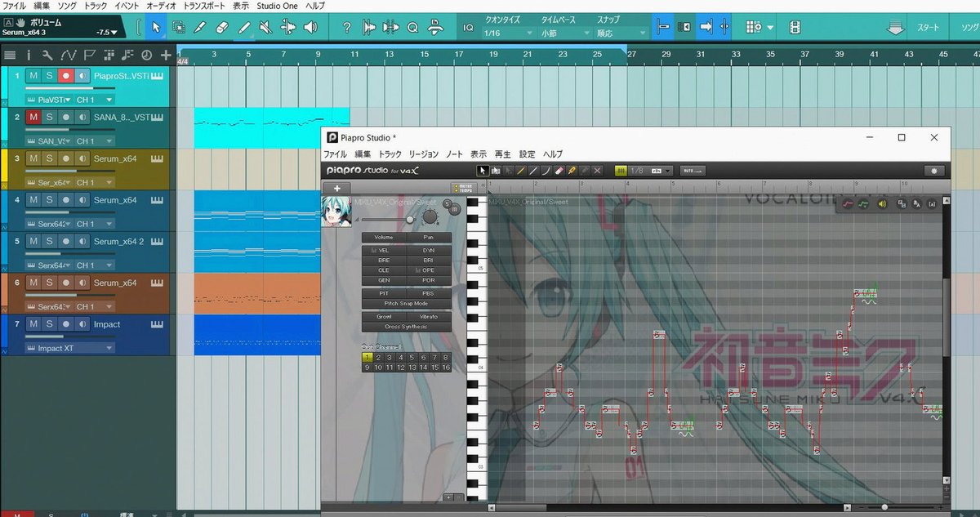Open the Snap mode dropdown showing 順応

[x=621, y=33]
